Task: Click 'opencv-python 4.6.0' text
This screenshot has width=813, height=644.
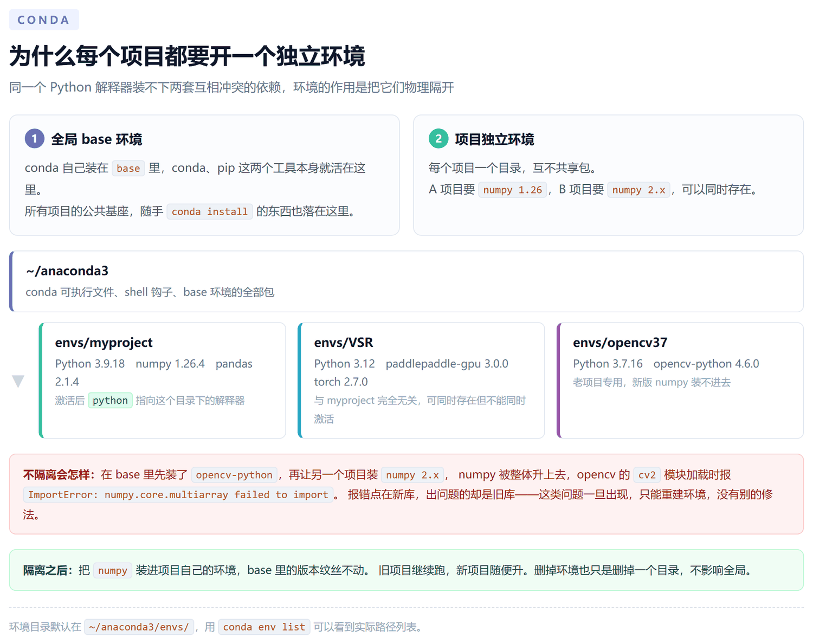Action: click(x=706, y=364)
